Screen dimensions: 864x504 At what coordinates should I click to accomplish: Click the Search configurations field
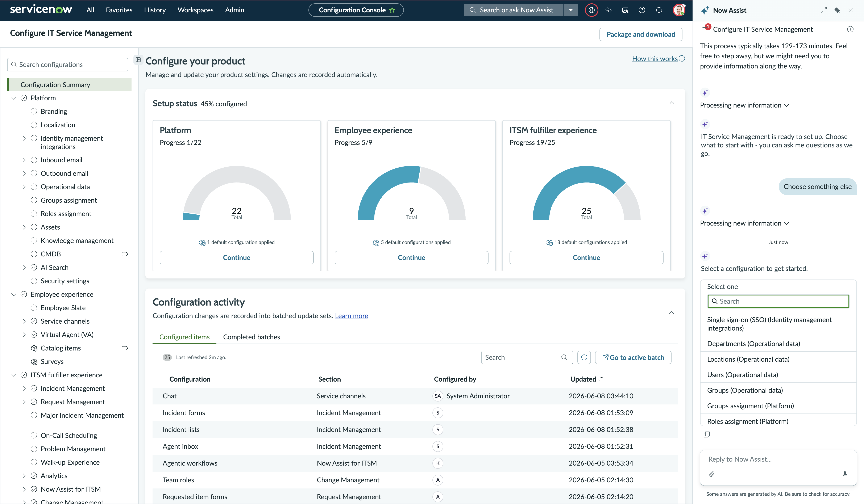(x=67, y=65)
